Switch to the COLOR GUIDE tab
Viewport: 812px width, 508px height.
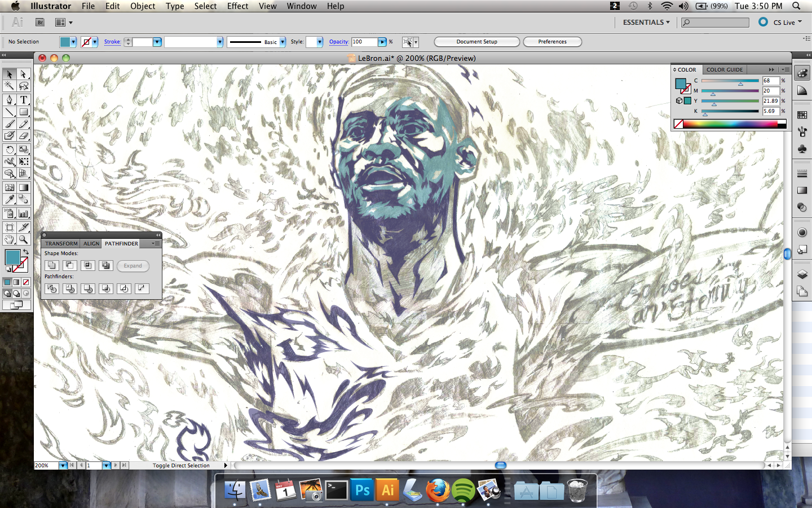(725, 69)
